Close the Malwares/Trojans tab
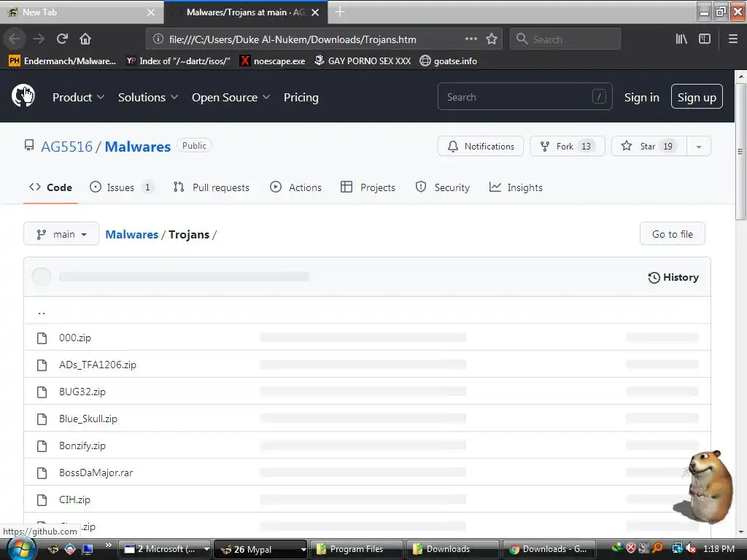 315,12
